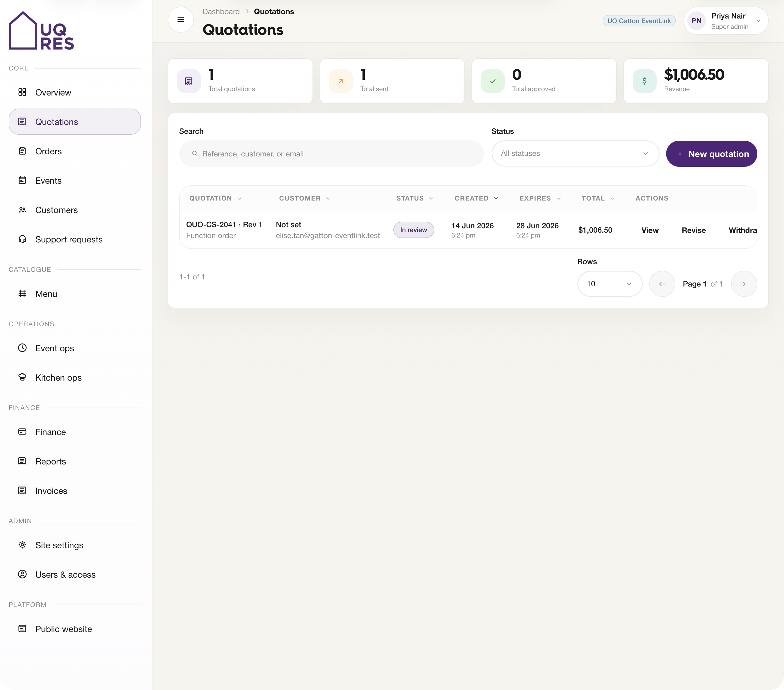Open Overview in the sidebar
Viewport: 784px width, 690px height.
coord(75,93)
